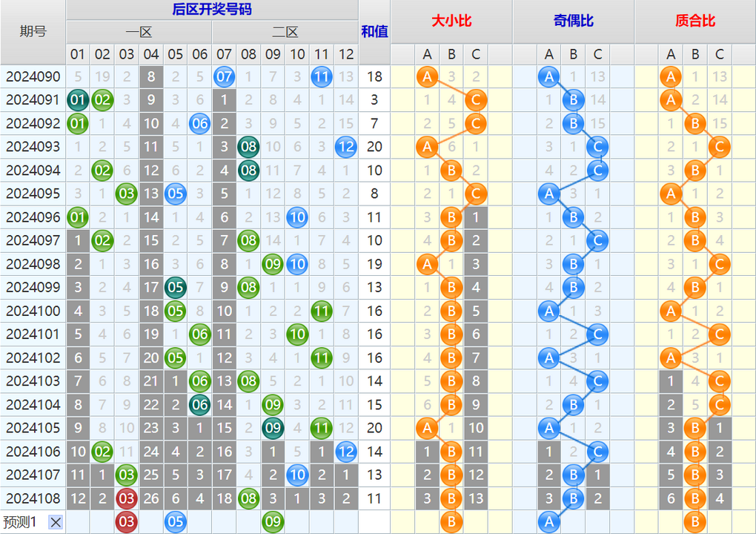Click orange A ball in 大小比 row 2024090
The image size is (756, 534).
(x=427, y=76)
